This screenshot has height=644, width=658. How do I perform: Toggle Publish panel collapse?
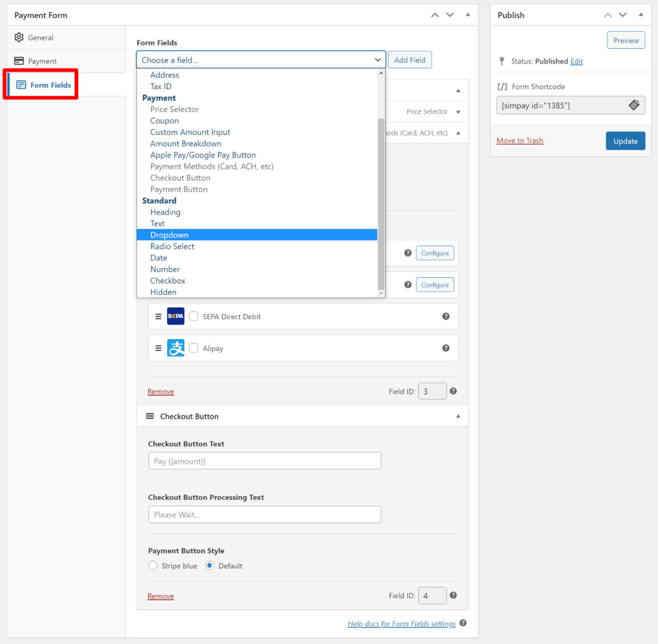point(641,15)
